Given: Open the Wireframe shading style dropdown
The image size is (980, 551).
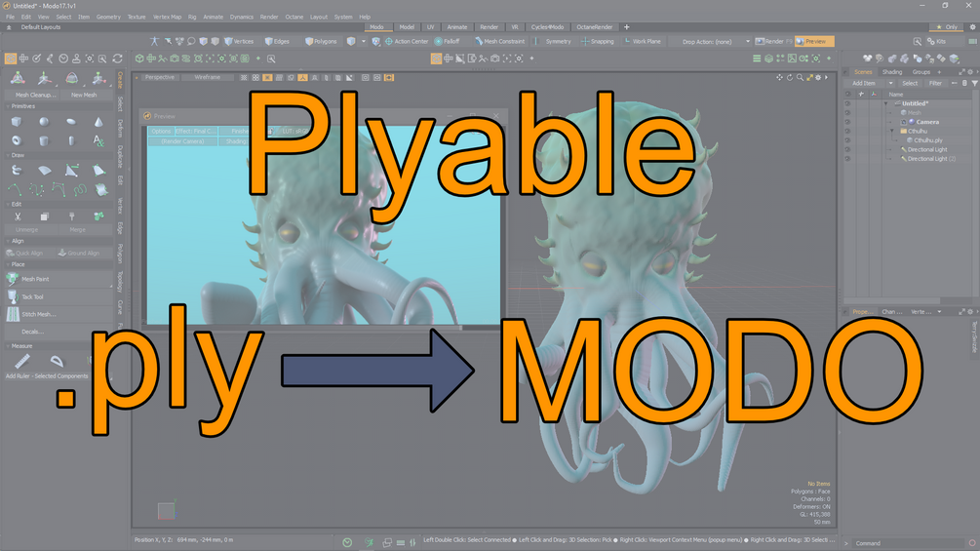Looking at the screenshot, I should (208, 77).
